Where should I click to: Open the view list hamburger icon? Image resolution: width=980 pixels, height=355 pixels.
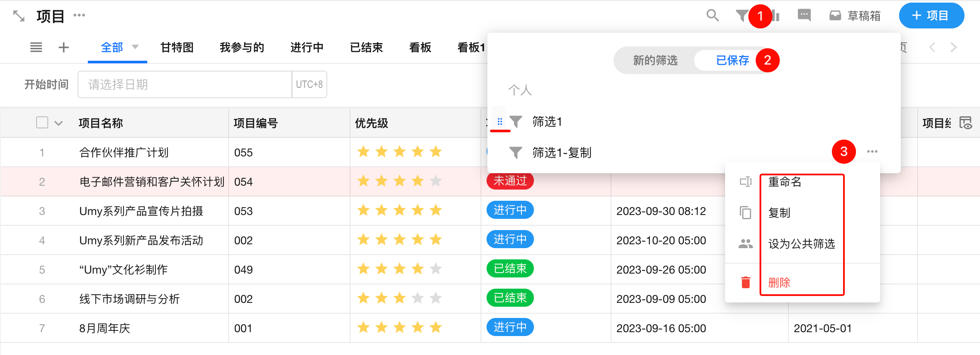coord(36,47)
